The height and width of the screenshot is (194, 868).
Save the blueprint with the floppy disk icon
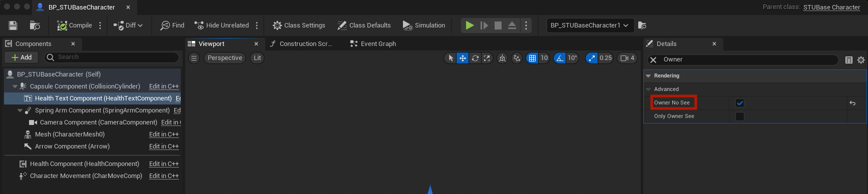pyautogui.click(x=13, y=25)
